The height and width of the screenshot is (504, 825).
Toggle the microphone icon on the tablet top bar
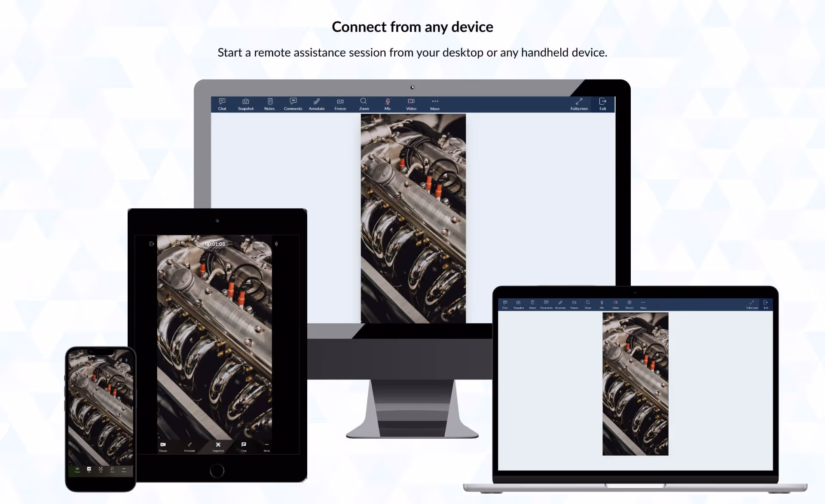tap(276, 244)
